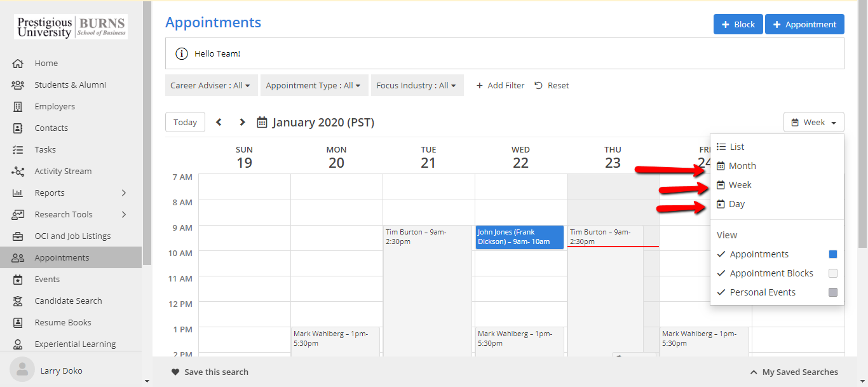This screenshot has height=387, width=868.
Task: Click the blue Appointments color swatch
Action: point(833,254)
